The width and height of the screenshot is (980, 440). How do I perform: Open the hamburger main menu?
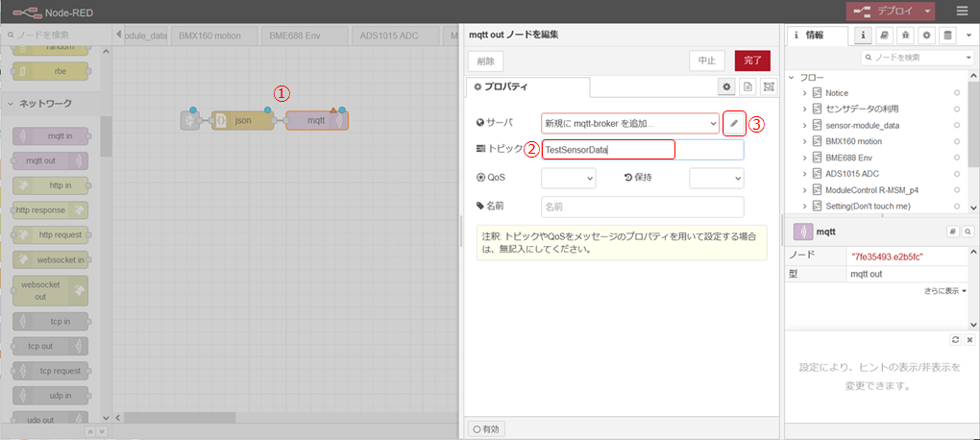pyautogui.click(x=962, y=11)
